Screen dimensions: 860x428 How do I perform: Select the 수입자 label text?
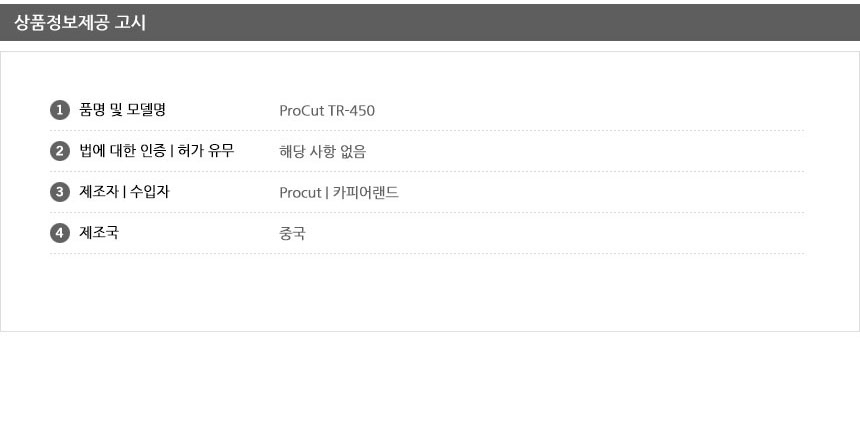pyautogui.click(x=150, y=192)
